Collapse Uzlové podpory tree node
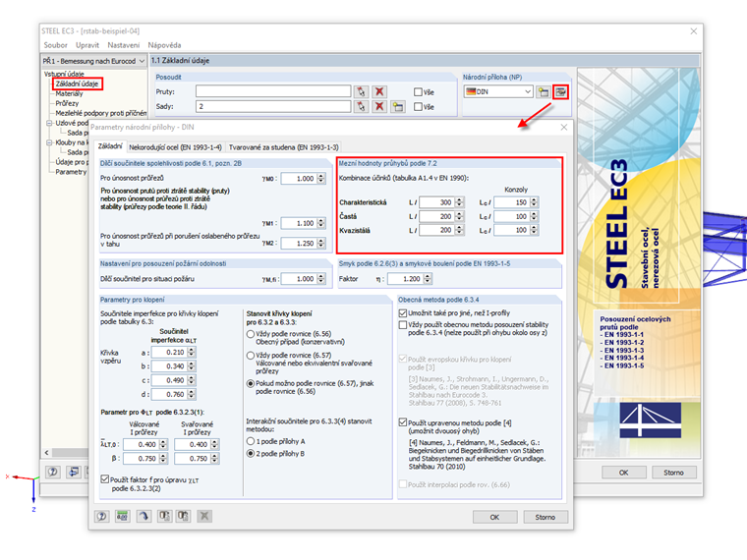The width and height of the screenshot is (747, 560). click(x=49, y=123)
